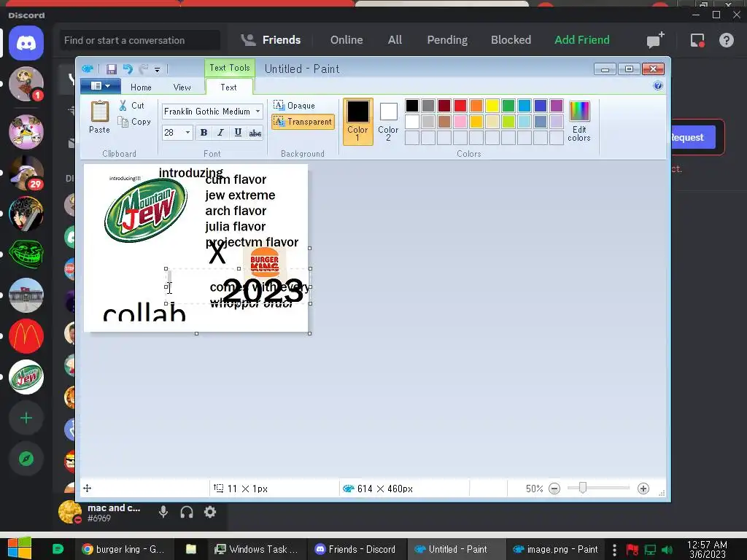Screen dimensions: 747x560
Task: Expand the font size 28 dropdown
Action: tap(187, 133)
